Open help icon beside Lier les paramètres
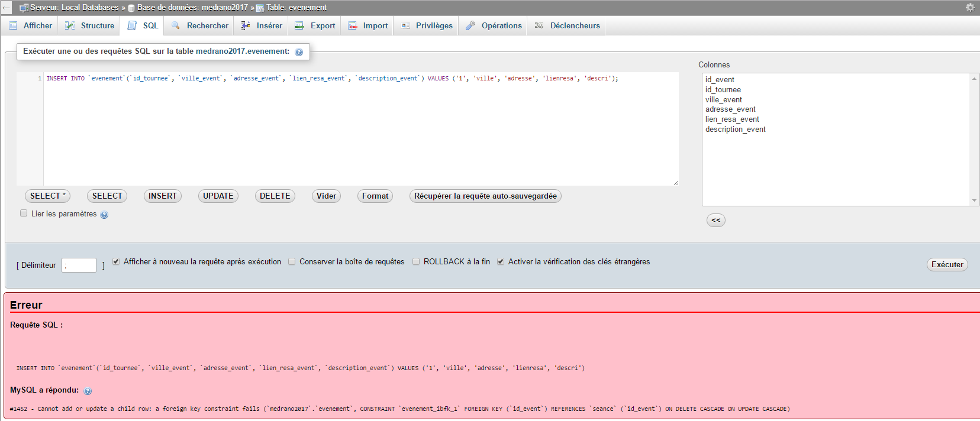This screenshot has width=980, height=421. point(104,215)
